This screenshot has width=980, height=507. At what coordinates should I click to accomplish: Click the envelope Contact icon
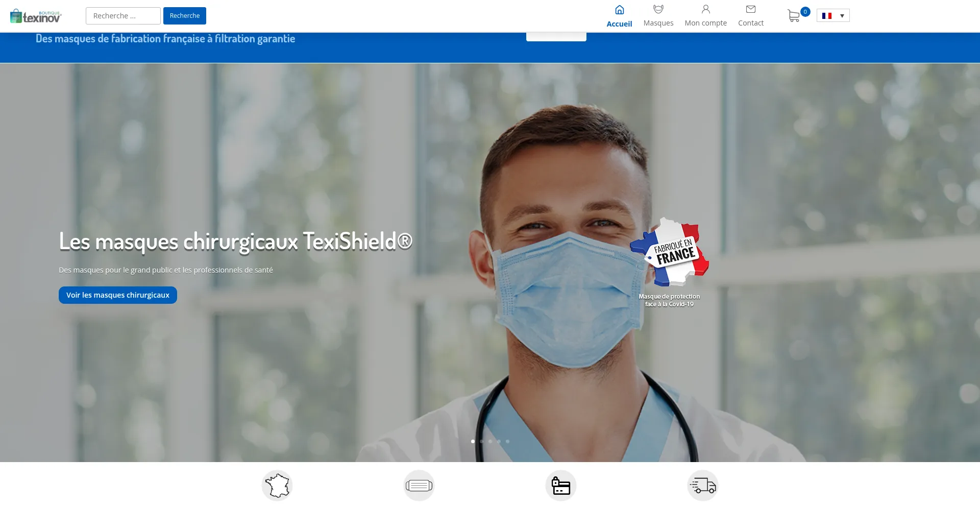pyautogui.click(x=750, y=9)
